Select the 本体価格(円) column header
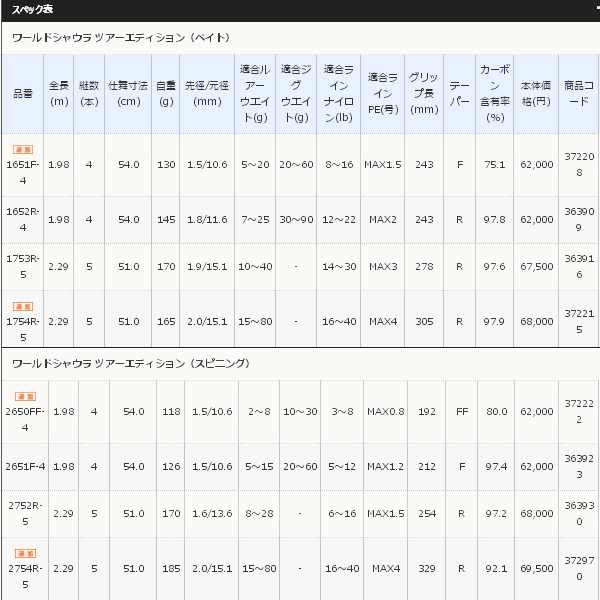The width and height of the screenshot is (600, 600). point(536,93)
